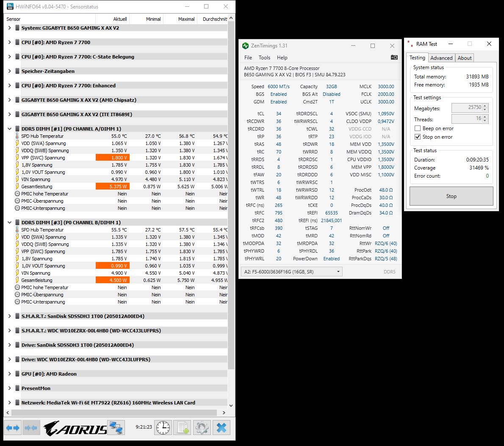Click the status icon beside DIMM #3 PMIC-Überspannung
This screenshot has width=504, height=446.
click(x=17, y=295)
